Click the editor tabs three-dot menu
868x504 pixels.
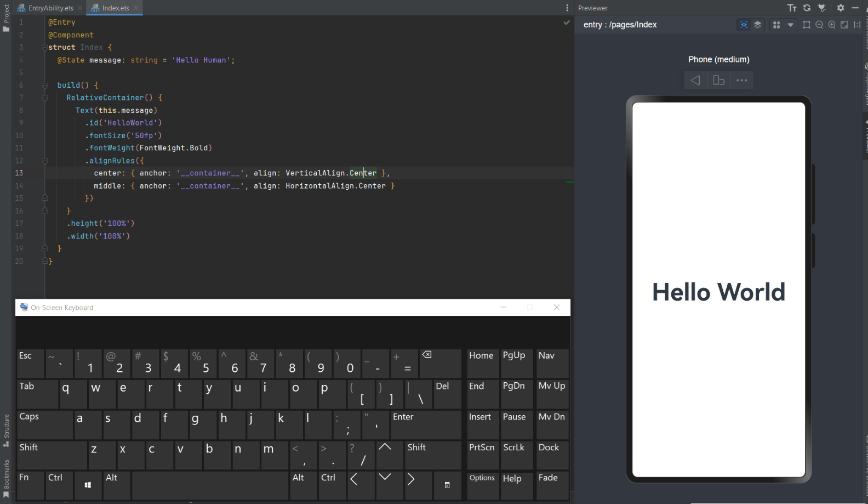(x=567, y=8)
